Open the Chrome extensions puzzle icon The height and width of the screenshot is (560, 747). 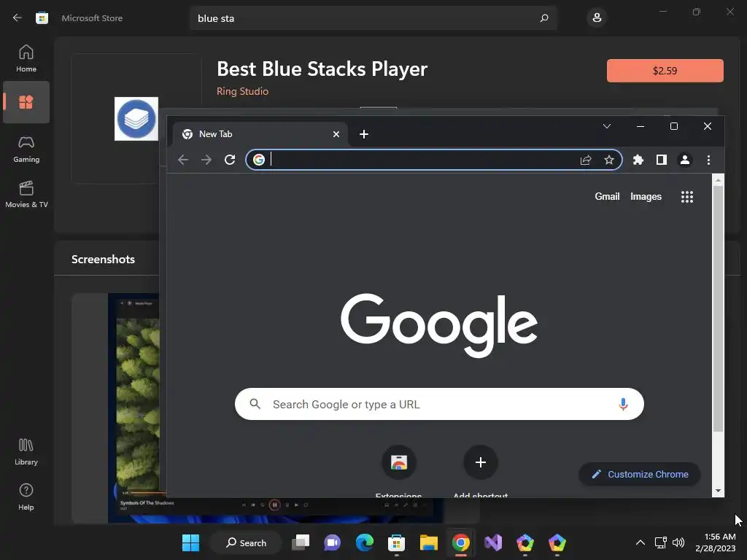[638, 160]
